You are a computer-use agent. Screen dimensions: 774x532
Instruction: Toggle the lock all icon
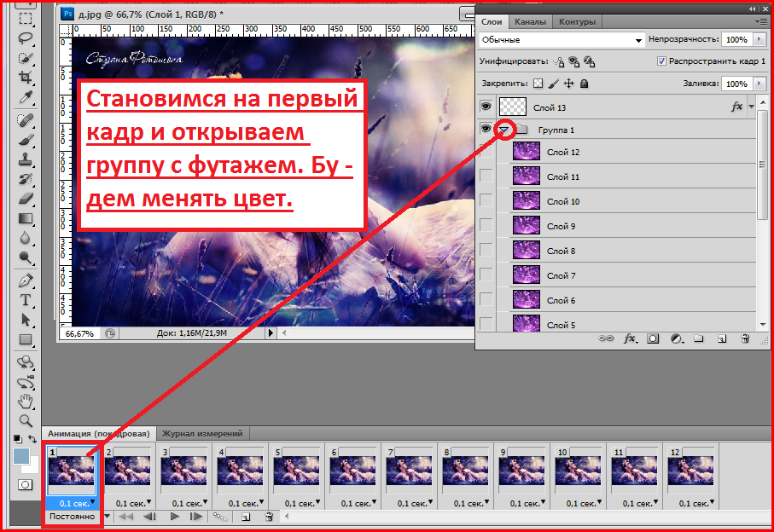pyautogui.click(x=584, y=84)
